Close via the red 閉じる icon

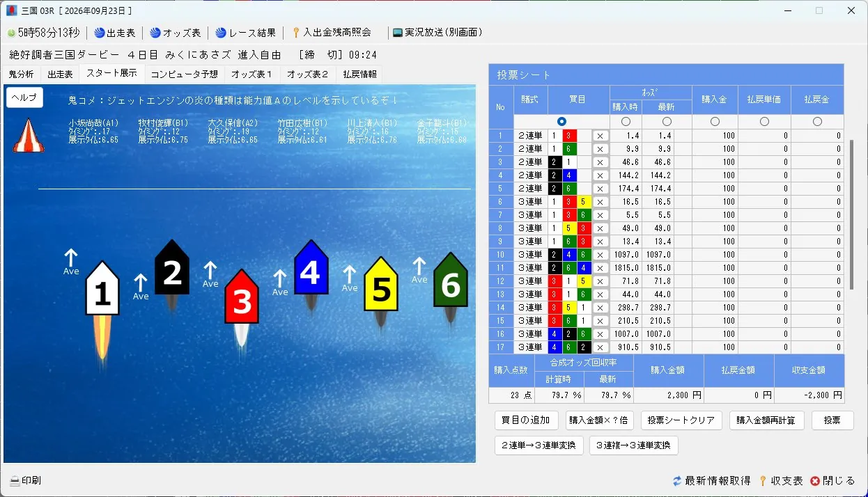pos(815,481)
